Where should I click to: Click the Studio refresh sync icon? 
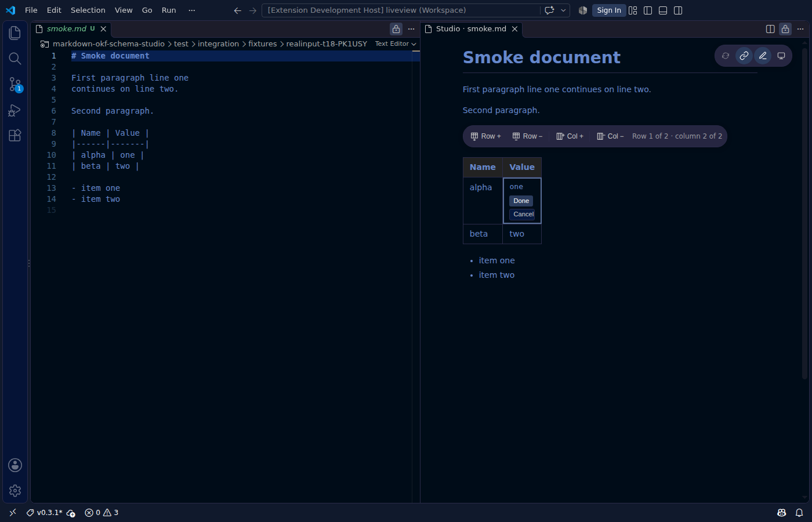(x=726, y=56)
